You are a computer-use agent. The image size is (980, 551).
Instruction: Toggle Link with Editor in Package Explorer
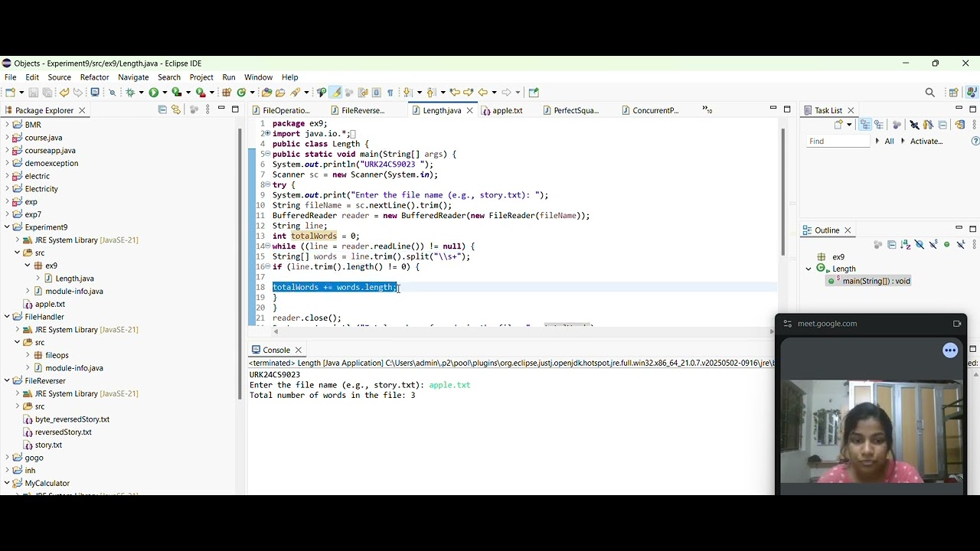(x=176, y=110)
